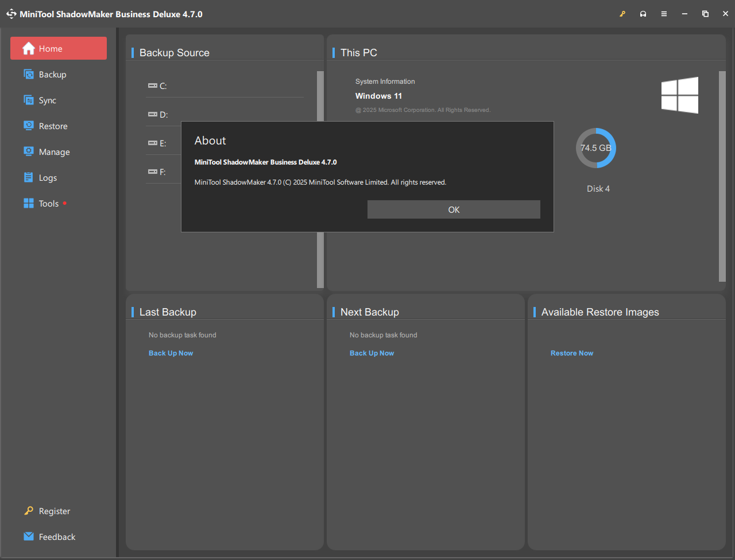Open the Restore page
The width and height of the screenshot is (735, 560).
point(59,126)
